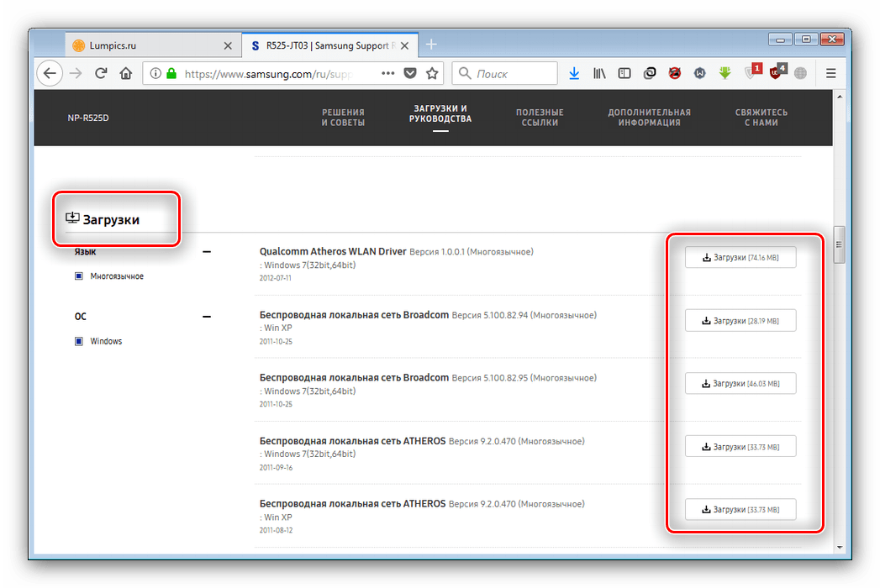The height and width of the screenshot is (588, 880).
Task: Toggle the sidebar view icon
Action: click(x=624, y=74)
